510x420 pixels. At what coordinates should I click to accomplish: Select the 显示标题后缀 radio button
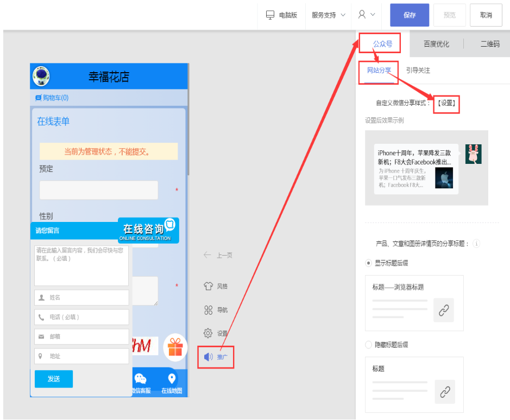point(368,263)
